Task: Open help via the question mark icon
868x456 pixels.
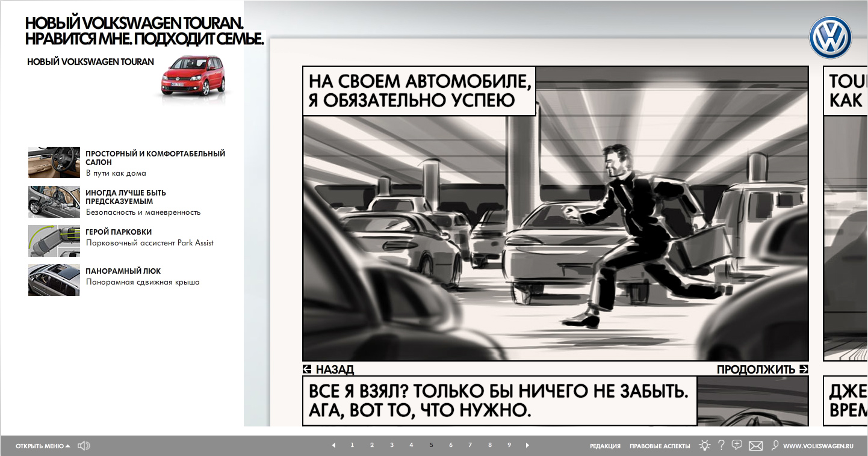Action: pyautogui.click(x=721, y=446)
